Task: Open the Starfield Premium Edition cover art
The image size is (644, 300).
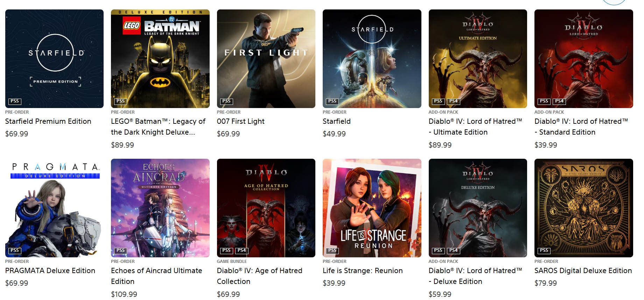Action: pyautogui.click(x=54, y=59)
